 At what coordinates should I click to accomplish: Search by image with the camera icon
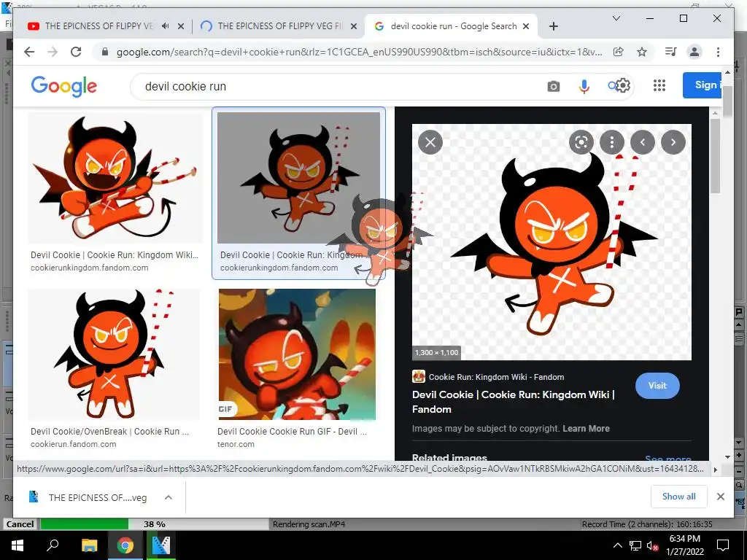pyautogui.click(x=553, y=86)
